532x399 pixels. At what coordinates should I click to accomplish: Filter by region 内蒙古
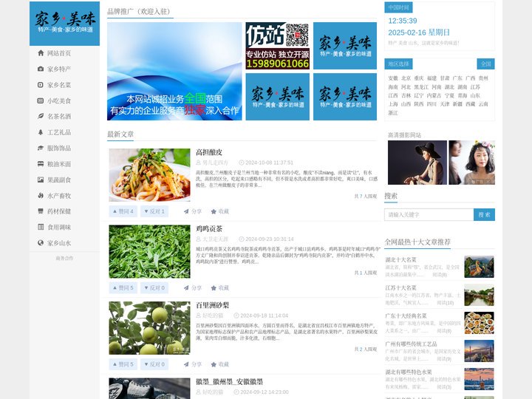click(434, 95)
